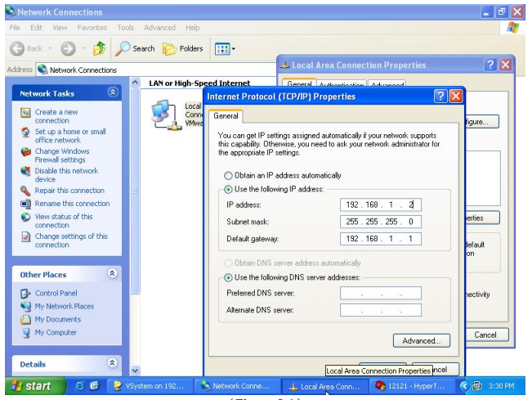Viewport: 532px width, 400px height.
Task: Click Set up a home or small office network
Action: click(x=70, y=136)
